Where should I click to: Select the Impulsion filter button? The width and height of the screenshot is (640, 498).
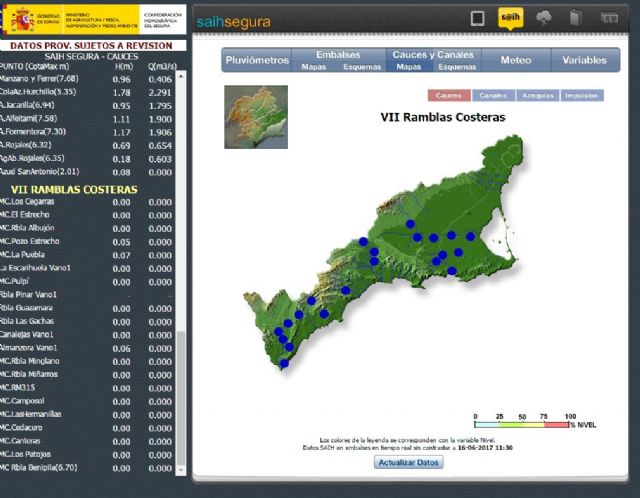coord(581,96)
